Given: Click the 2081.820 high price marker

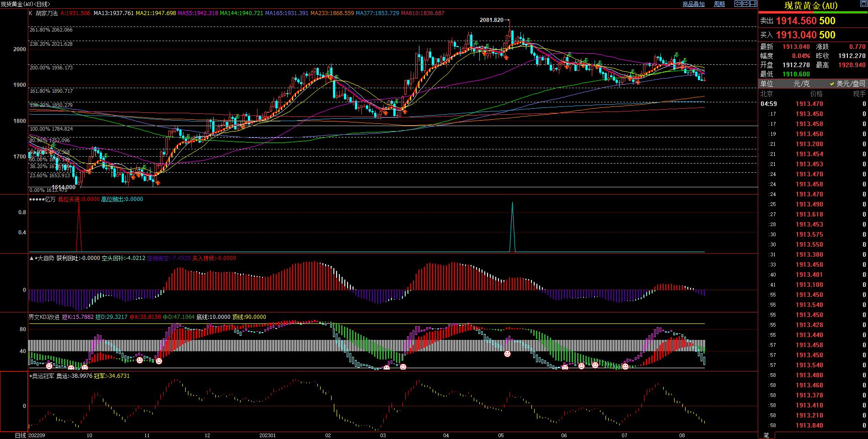Looking at the screenshot, I should (x=492, y=20).
